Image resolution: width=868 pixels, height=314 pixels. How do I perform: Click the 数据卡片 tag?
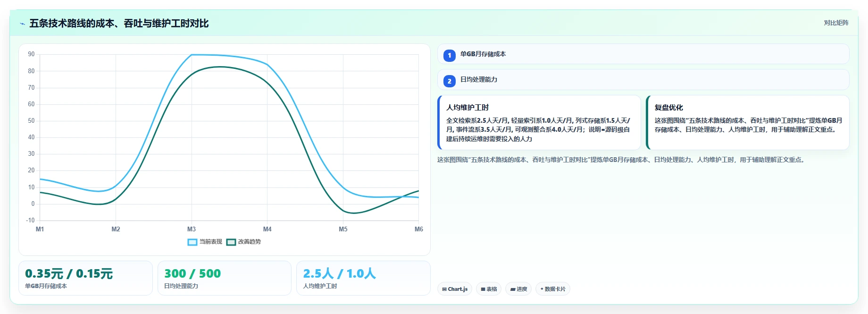click(x=553, y=289)
